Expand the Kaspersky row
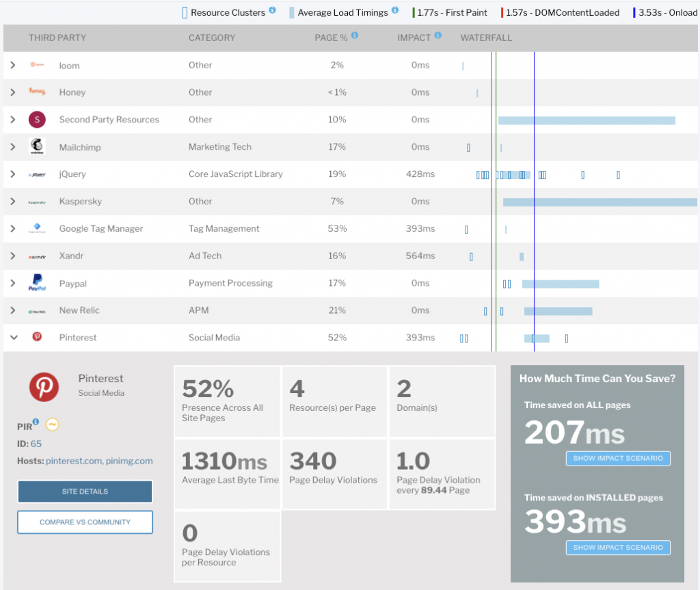700x590 pixels. (x=13, y=202)
